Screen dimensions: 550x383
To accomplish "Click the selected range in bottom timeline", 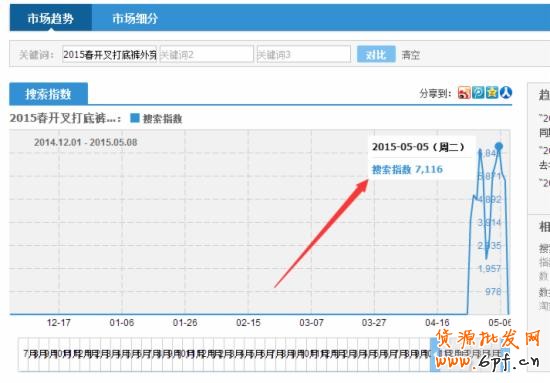I will pos(469,354).
